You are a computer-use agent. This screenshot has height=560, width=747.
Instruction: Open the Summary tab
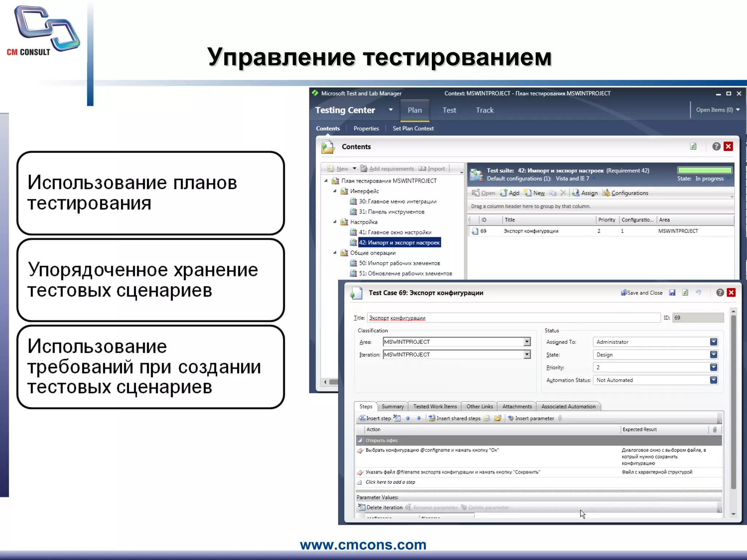coord(393,406)
